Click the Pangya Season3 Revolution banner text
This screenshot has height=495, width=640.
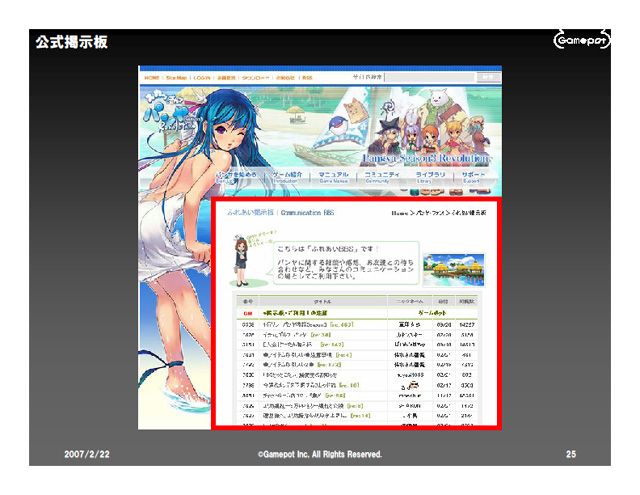[426, 158]
